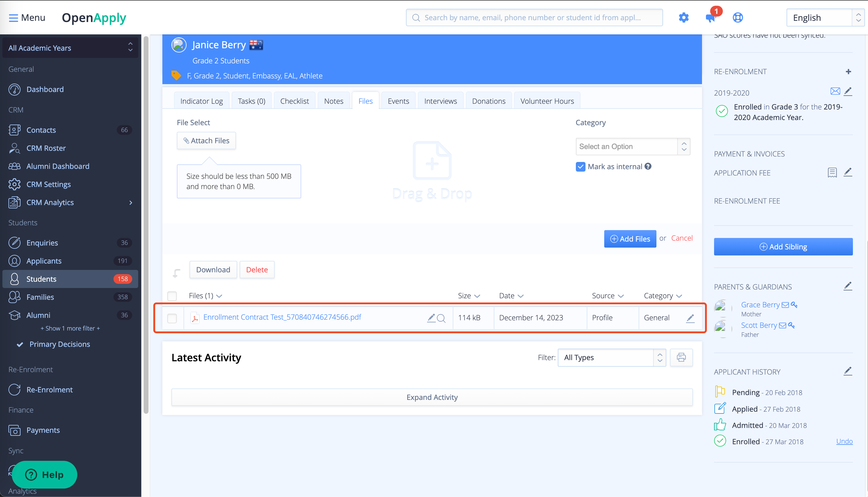Add re-enrolment with the plus icon
Viewport: 868px width, 497px height.
click(x=848, y=72)
